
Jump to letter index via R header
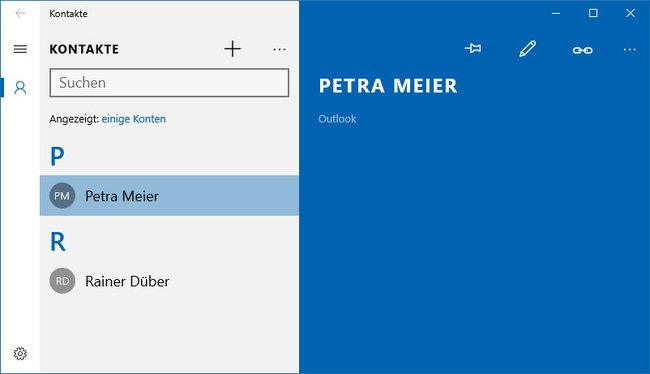(58, 242)
